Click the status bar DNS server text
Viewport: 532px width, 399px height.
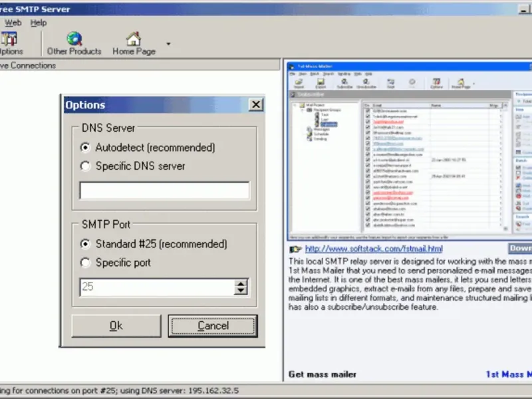(x=180, y=390)
